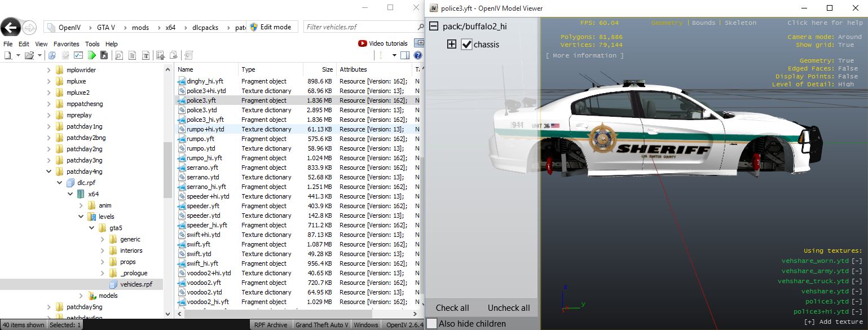Toggle Edged Faces False value

pos(848,68)
